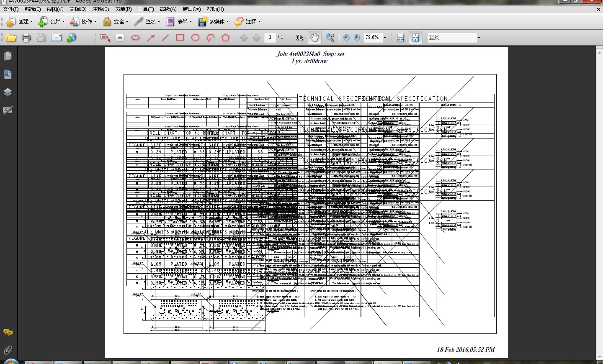Open the 合并 (Combine) dropdown
The width and height of the screenshot is (603, 364).
click(52, 22)
